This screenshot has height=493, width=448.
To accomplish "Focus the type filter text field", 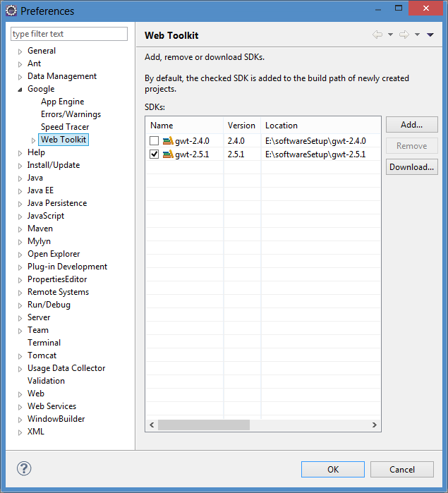I will [x=69, y=34].
